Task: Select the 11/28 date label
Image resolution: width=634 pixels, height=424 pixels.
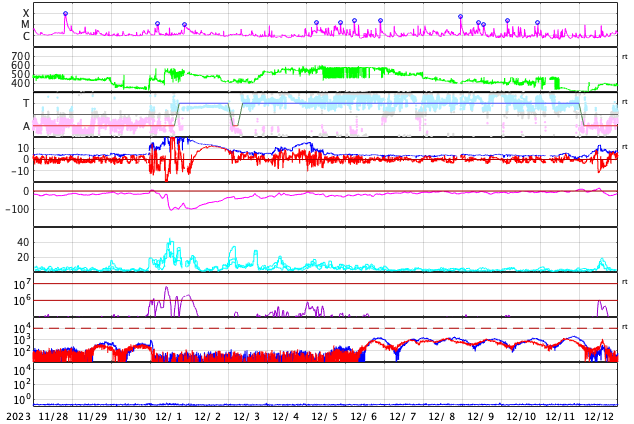Action: click(x=53, y=417)
